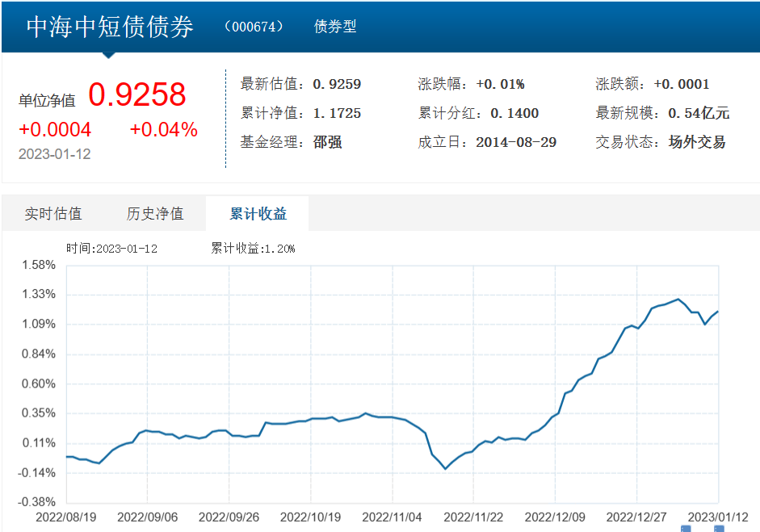760x532 pixels.
Task: Click the 2022/08/19 x-axis date
Action: (66, 517)
